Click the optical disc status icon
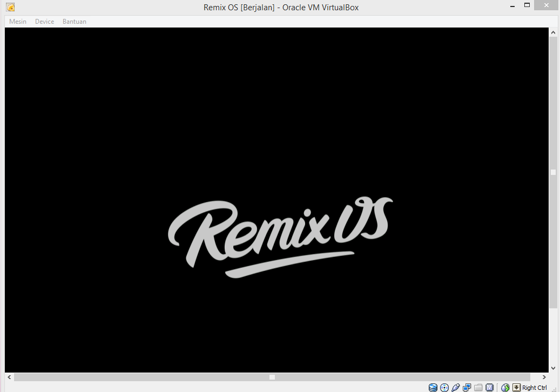The image size is (560, 392). 444,387
